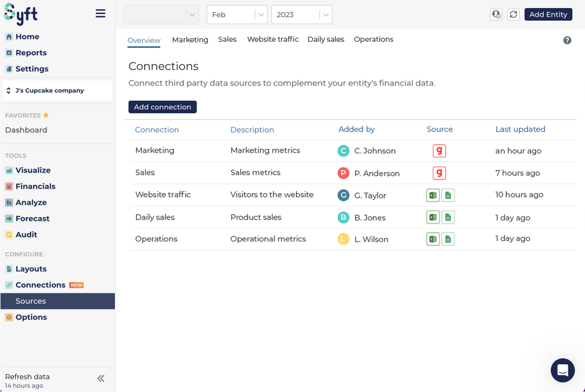Switch to the Website traffic tab

273,39
